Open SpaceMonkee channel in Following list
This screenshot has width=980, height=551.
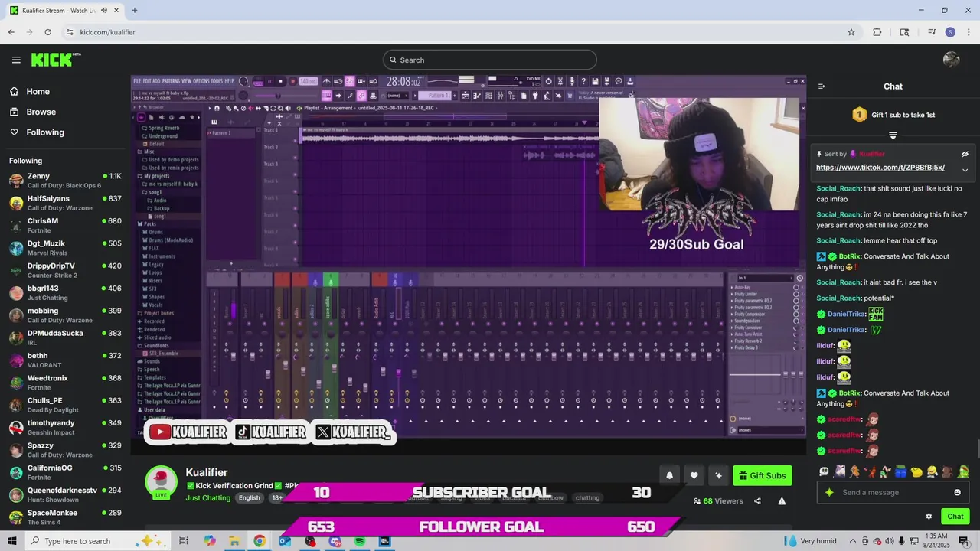click(65, 517)
